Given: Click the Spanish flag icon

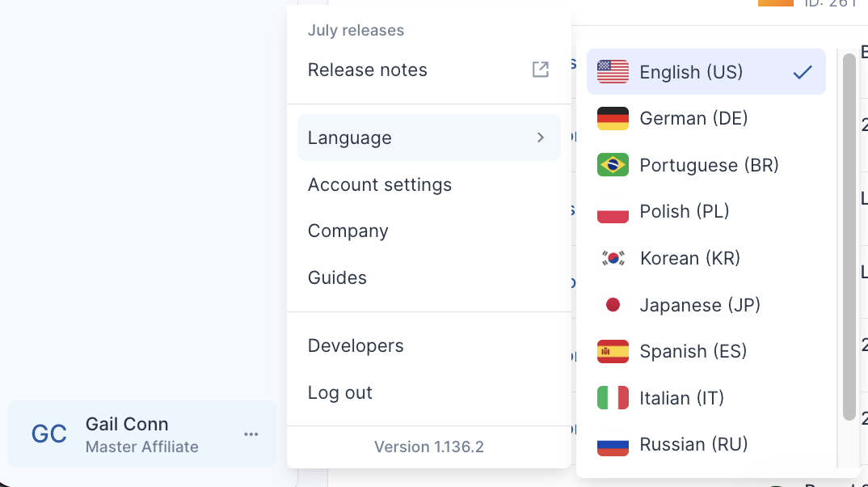Looking at the screenshot, I should (613, 351).
